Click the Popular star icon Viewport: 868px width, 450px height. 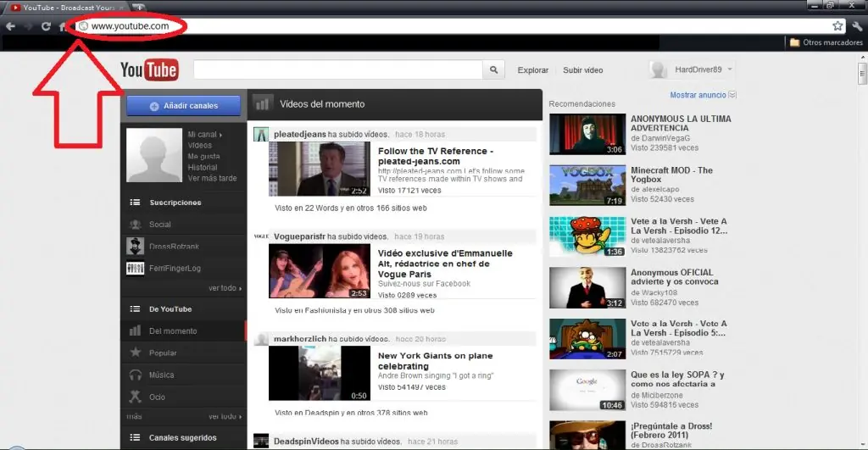(x=135, y=353)
